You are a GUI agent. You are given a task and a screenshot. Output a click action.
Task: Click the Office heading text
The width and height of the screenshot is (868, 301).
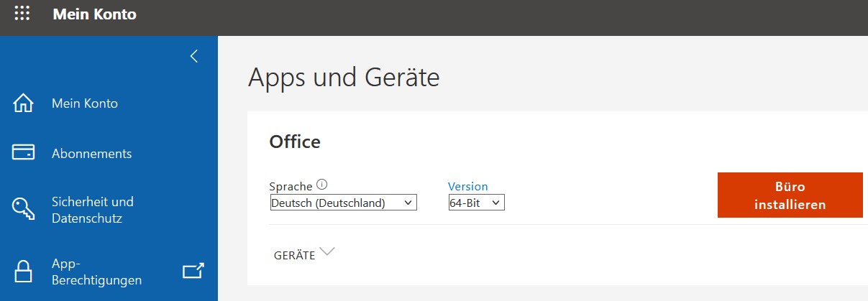295,142
